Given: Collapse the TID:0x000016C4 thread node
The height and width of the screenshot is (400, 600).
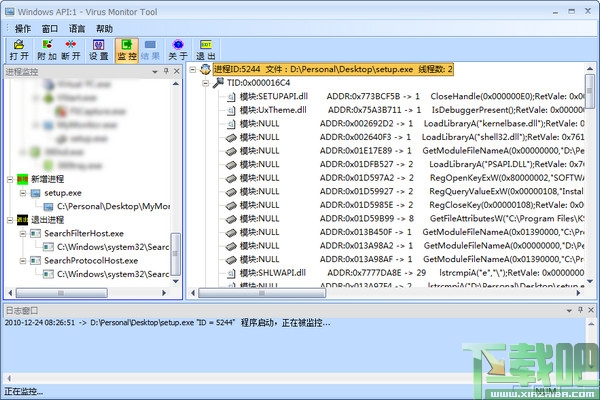Looking at the screenshot, I should click(206, 83).
